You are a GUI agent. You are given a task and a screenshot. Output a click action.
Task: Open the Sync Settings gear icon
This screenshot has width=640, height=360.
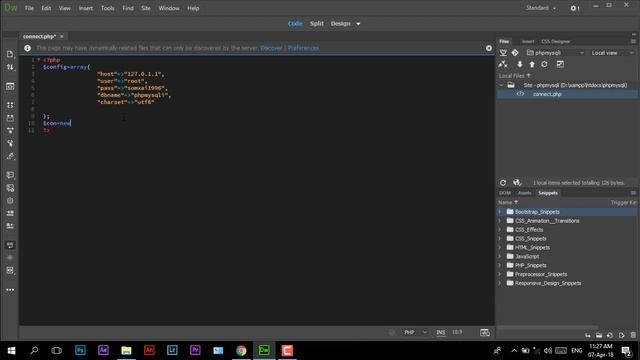click(x=574, y=8)
